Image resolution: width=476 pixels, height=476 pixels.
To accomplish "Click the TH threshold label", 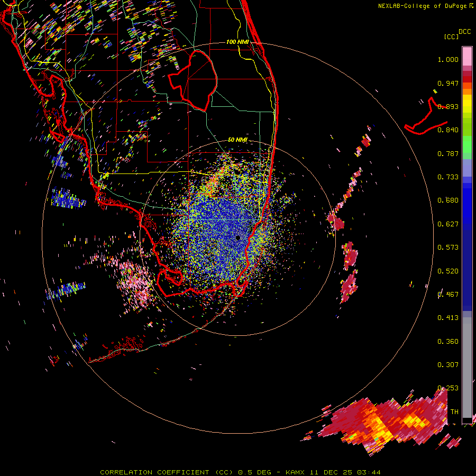I will [454, 412].
